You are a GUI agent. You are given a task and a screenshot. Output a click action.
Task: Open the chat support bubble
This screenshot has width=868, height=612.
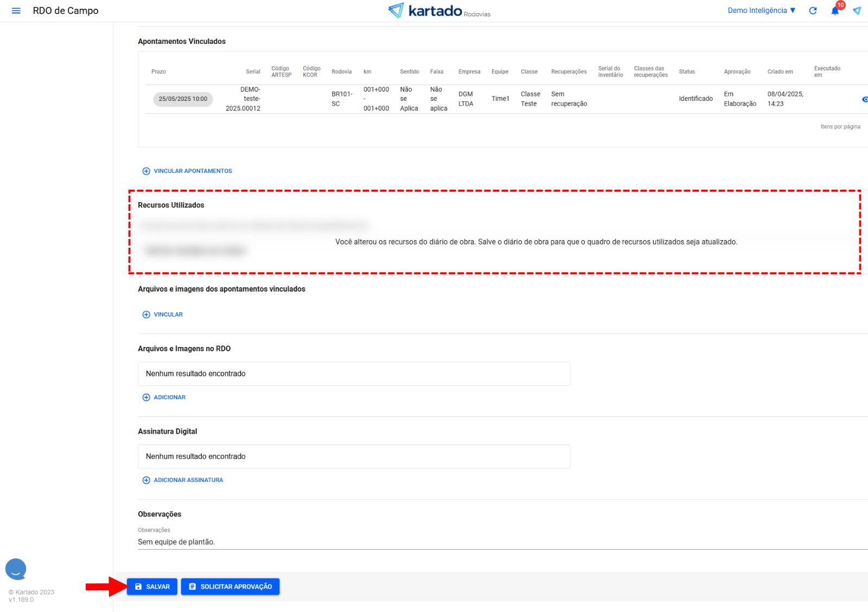pyautogui.click(x=16, y=569)
